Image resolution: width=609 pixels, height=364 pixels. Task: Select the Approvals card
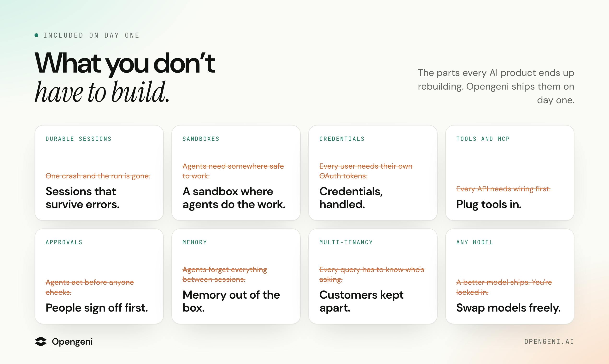coord(99,276)
